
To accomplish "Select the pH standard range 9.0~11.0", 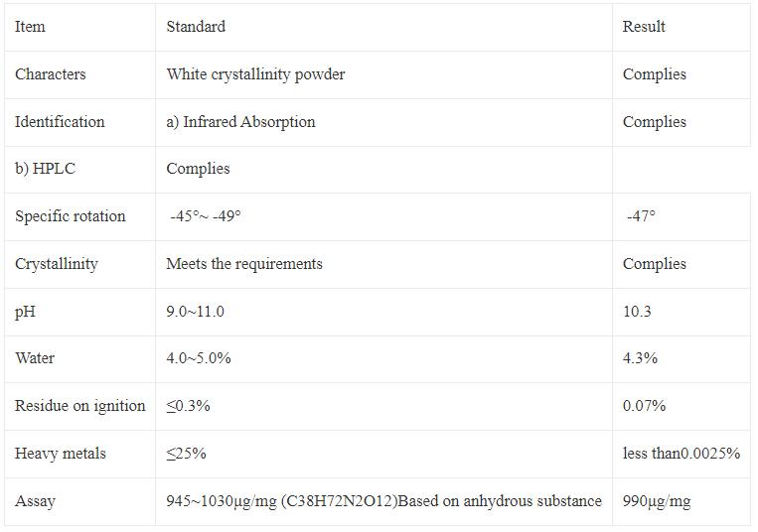I will tap(195, 312).
